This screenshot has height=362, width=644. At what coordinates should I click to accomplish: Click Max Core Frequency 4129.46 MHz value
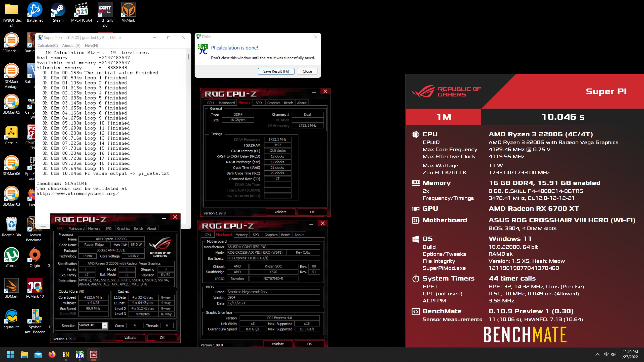click(519, 149)
